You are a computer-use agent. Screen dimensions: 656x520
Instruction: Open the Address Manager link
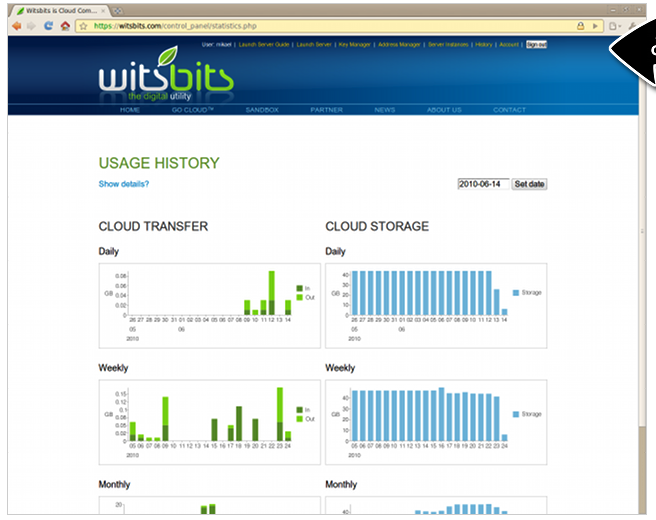click(x=399, y=44)
